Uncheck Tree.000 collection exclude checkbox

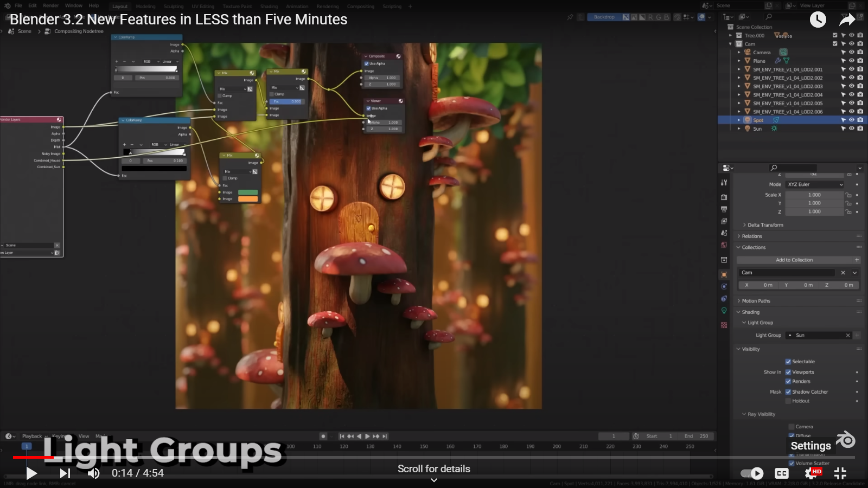click(x=835, y=35)
